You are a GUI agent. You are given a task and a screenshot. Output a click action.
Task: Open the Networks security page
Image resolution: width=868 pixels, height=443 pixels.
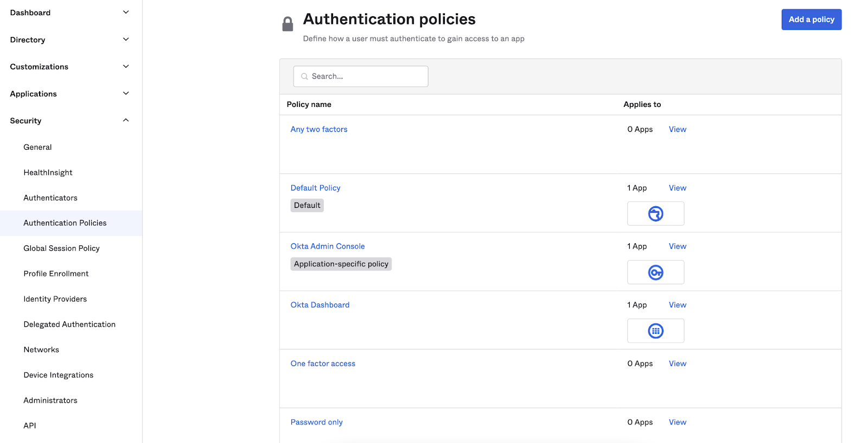[41, 350]
